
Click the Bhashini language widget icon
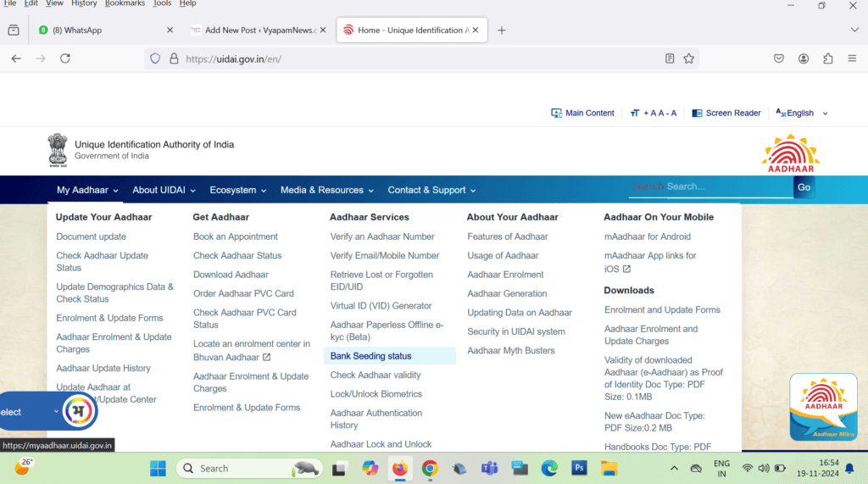click(78, 411)
